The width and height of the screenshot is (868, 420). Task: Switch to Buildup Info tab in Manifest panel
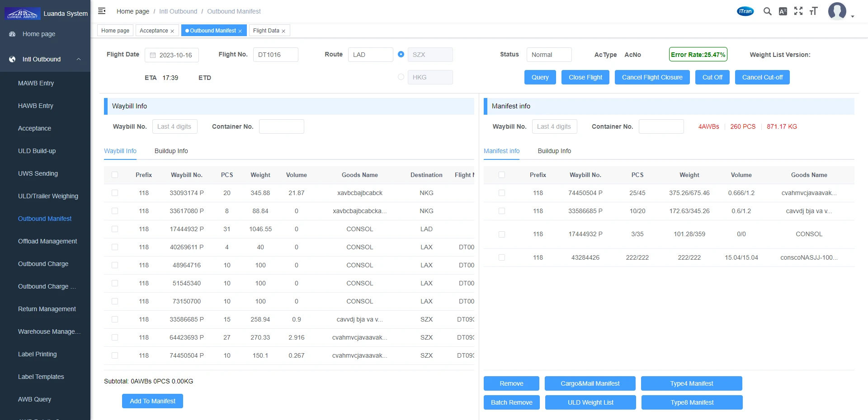tap(554, 151)
